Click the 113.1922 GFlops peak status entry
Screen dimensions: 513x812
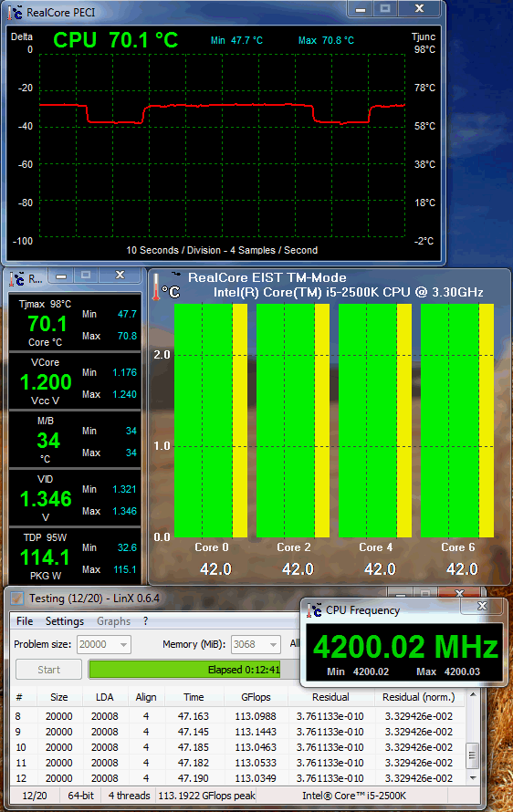(207, 796)
